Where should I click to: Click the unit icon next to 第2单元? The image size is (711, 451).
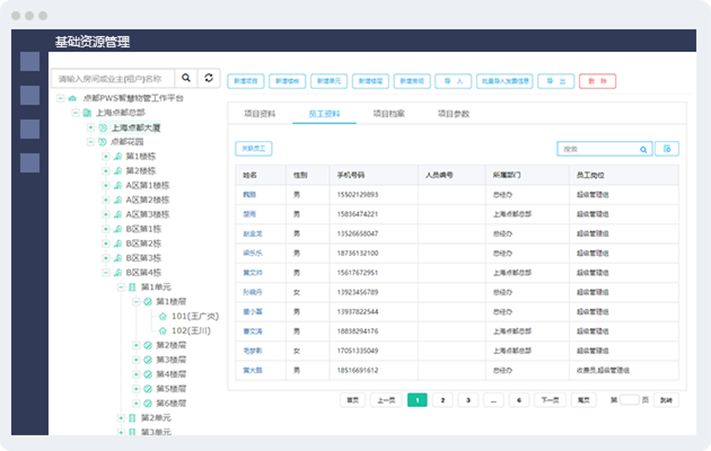point(132,418)
